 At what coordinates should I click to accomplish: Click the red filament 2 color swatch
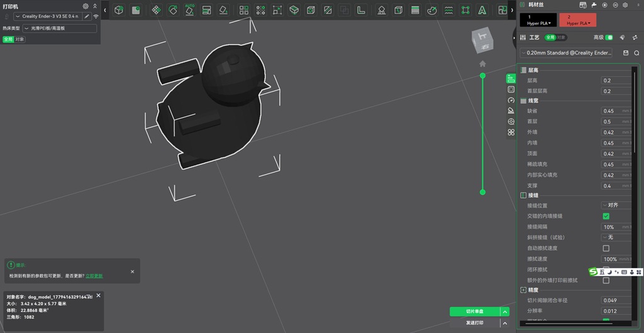pyautogui.click(x=578, y=19)
